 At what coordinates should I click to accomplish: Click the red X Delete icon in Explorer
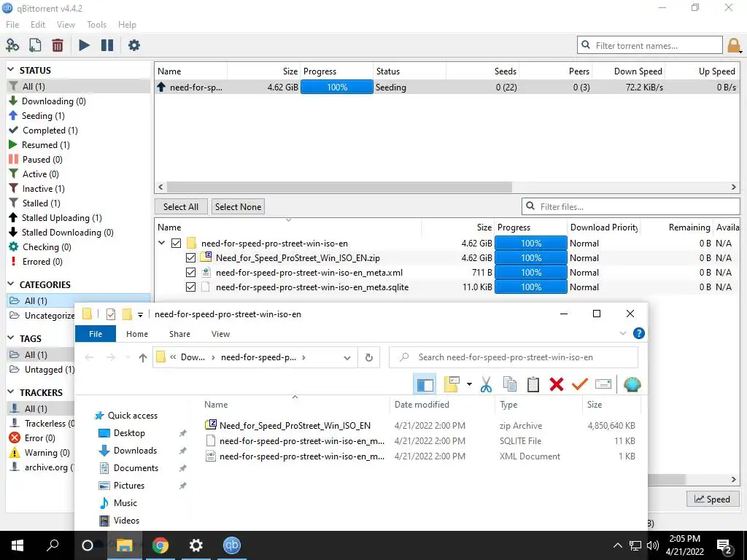click(557, 384)
